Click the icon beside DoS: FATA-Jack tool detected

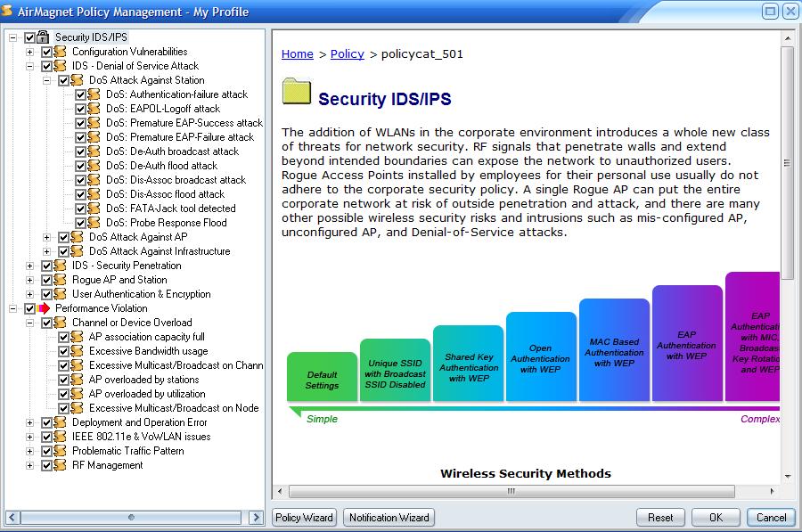tap(94, 209)
